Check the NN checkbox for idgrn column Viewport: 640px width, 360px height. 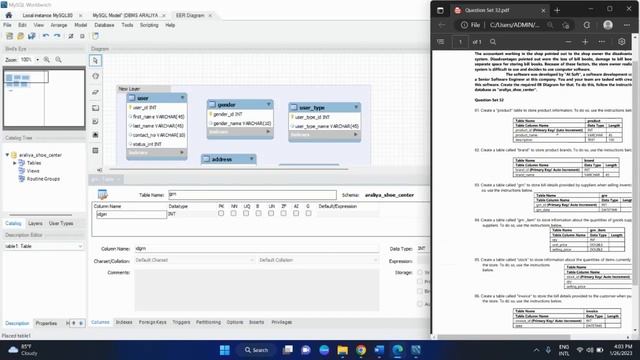(233, 213)
